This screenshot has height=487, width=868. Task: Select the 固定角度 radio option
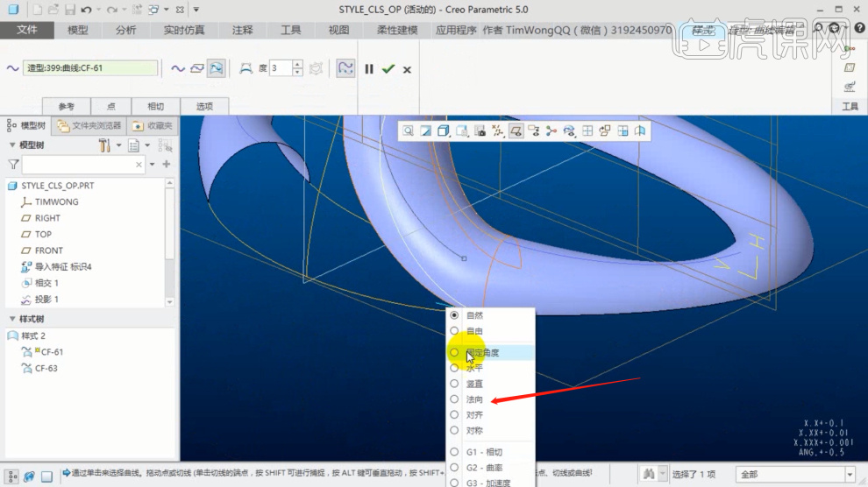pos(454,352)
